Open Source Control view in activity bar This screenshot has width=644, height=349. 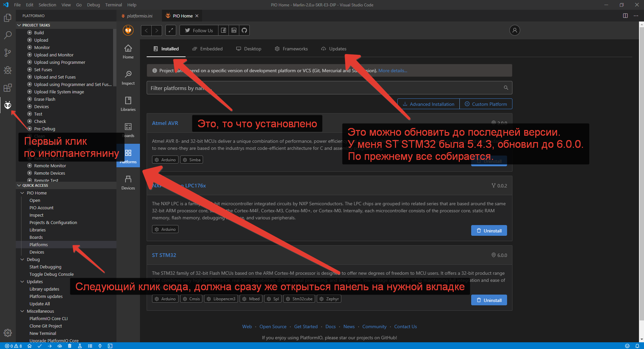8,53
